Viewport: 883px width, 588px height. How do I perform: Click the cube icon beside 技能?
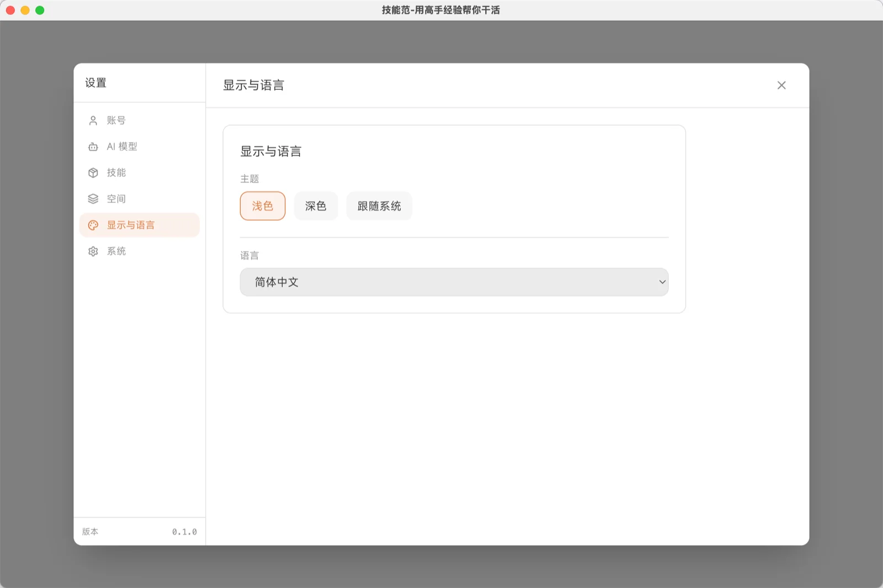(93, 173)
